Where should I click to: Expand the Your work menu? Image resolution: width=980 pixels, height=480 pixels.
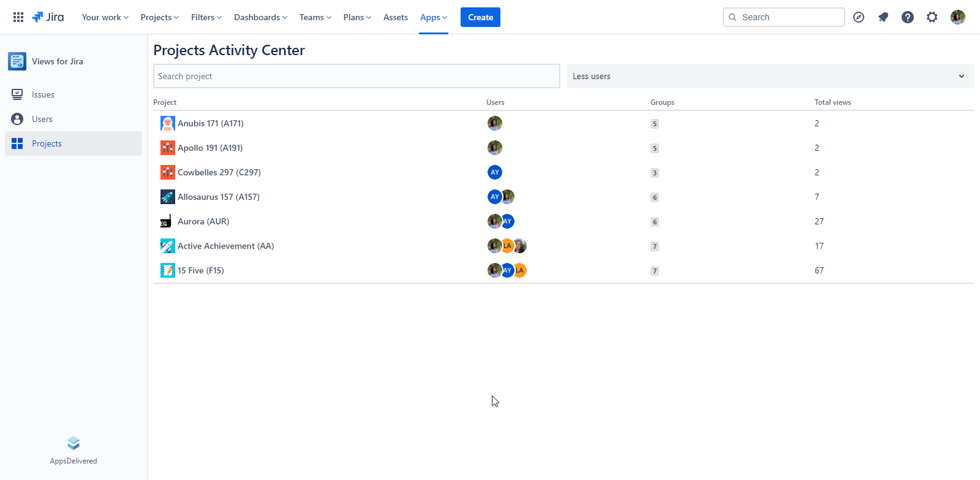[105, 17]
